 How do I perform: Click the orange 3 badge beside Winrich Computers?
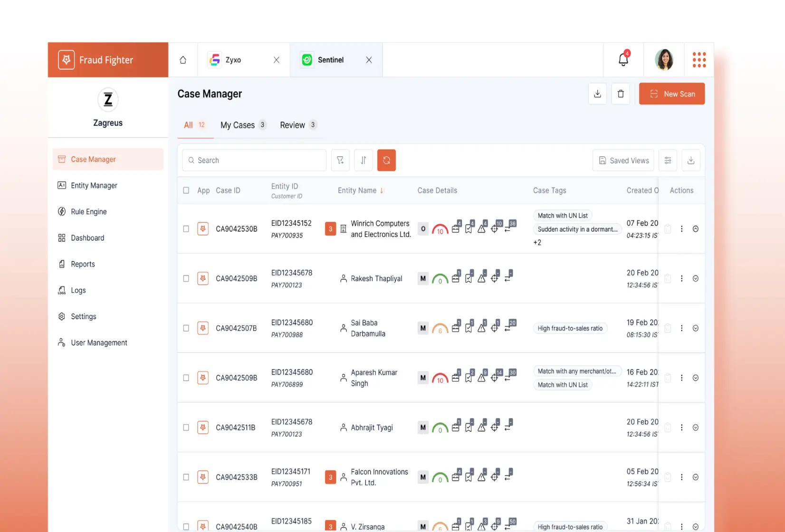330,229
